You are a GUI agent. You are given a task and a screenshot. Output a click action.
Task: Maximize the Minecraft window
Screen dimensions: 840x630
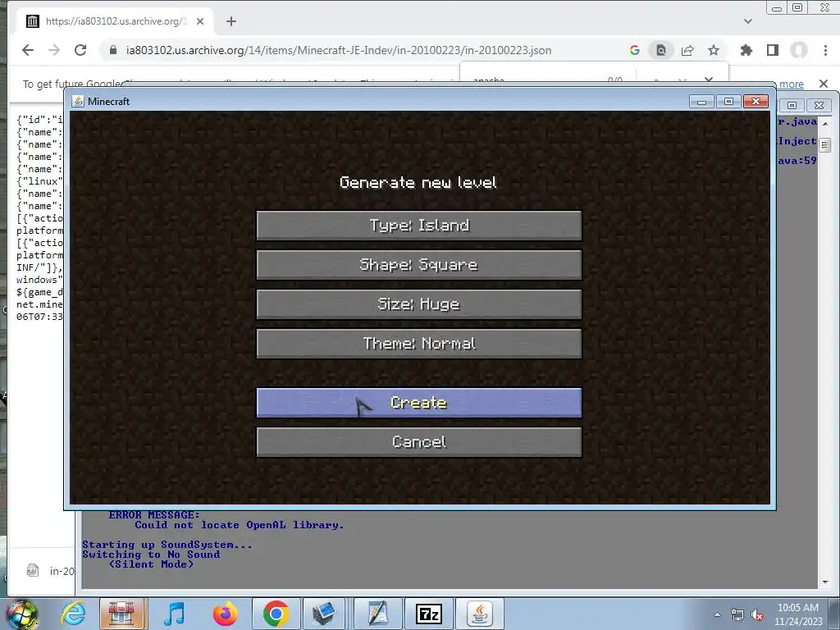[728, 101]
